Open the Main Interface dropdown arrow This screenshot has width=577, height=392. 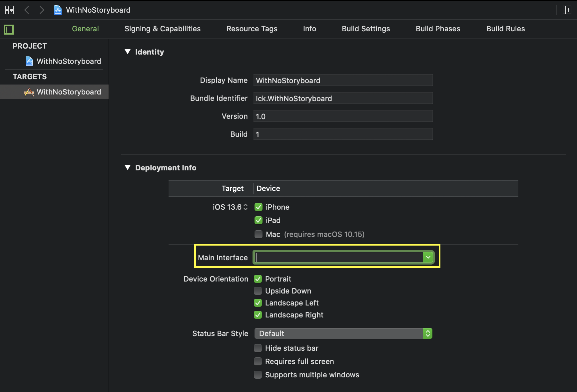tap(428, 257)
